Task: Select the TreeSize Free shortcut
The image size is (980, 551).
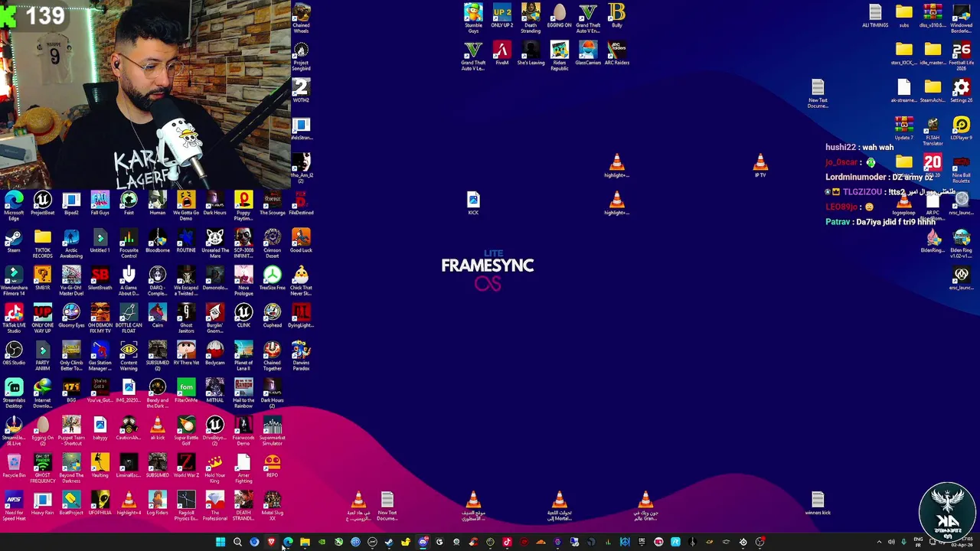Action: tap(273, 279)
